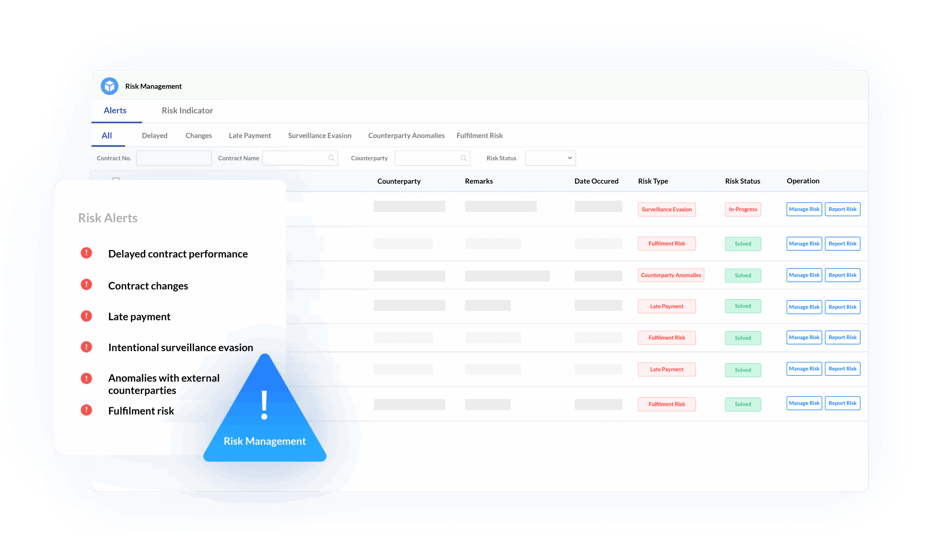Screen dimensions: 925x560
Task: Click alert icon beside Contract changes
Action: (86, 284)
